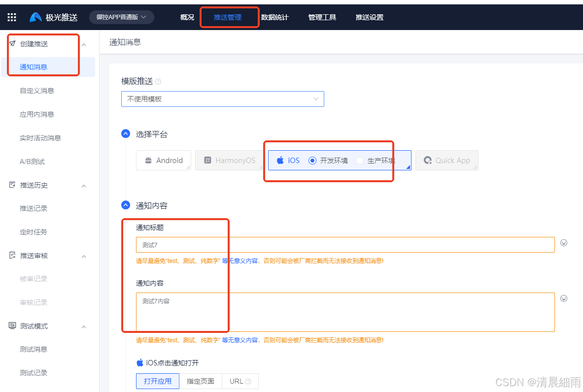
Task: Collapse the 选择平台 section chevron
Action: coord(126,134)
